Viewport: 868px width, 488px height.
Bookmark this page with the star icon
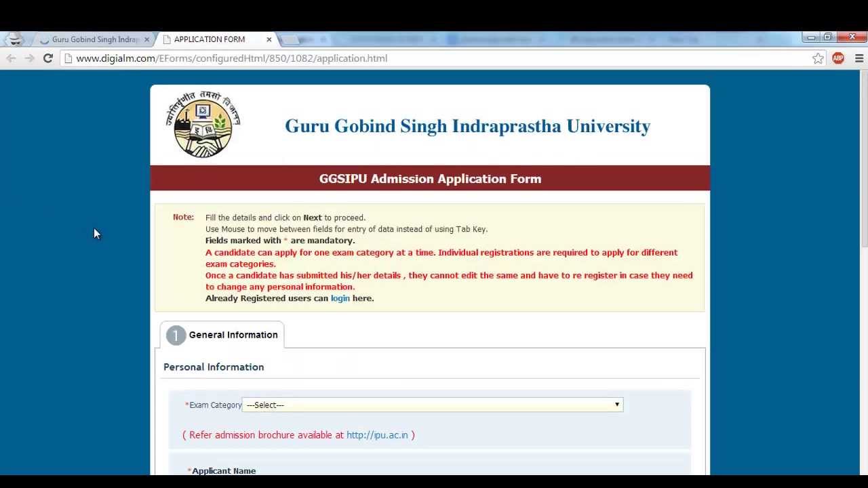[818, 58]
